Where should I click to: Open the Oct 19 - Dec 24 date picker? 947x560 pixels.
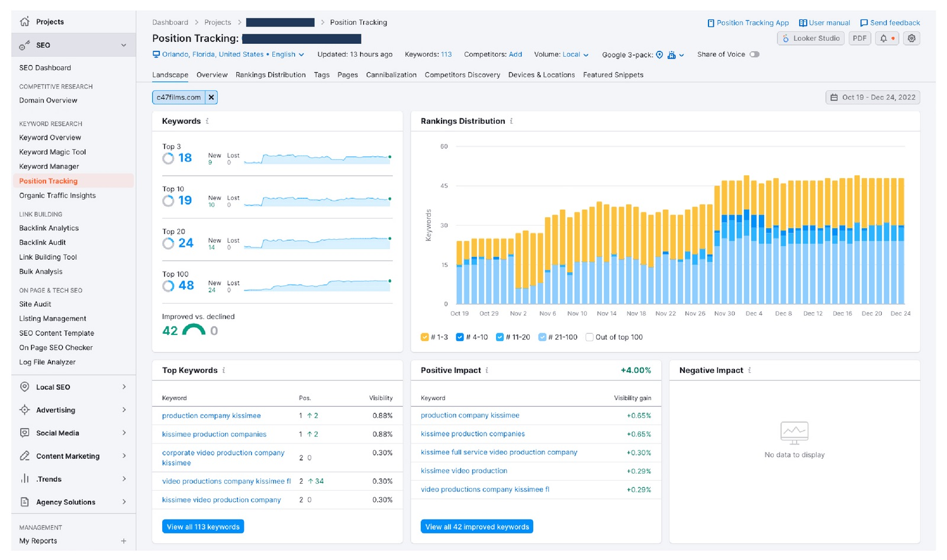[872, 98]
